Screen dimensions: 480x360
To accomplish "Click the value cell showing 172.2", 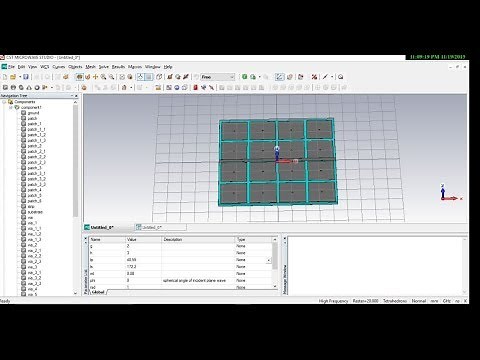I will click(143, 267).
